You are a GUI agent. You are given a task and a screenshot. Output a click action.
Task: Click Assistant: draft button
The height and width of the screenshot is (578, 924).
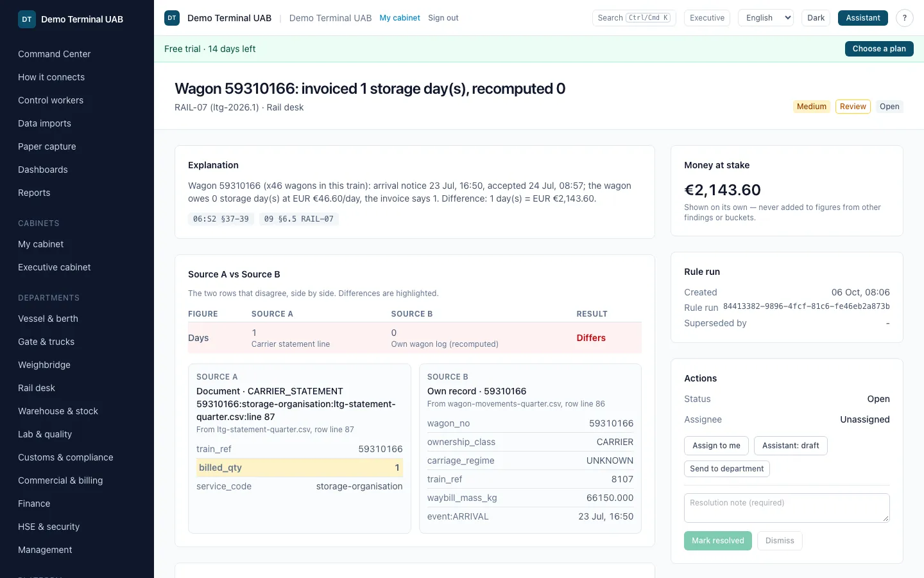click(791, 446)
